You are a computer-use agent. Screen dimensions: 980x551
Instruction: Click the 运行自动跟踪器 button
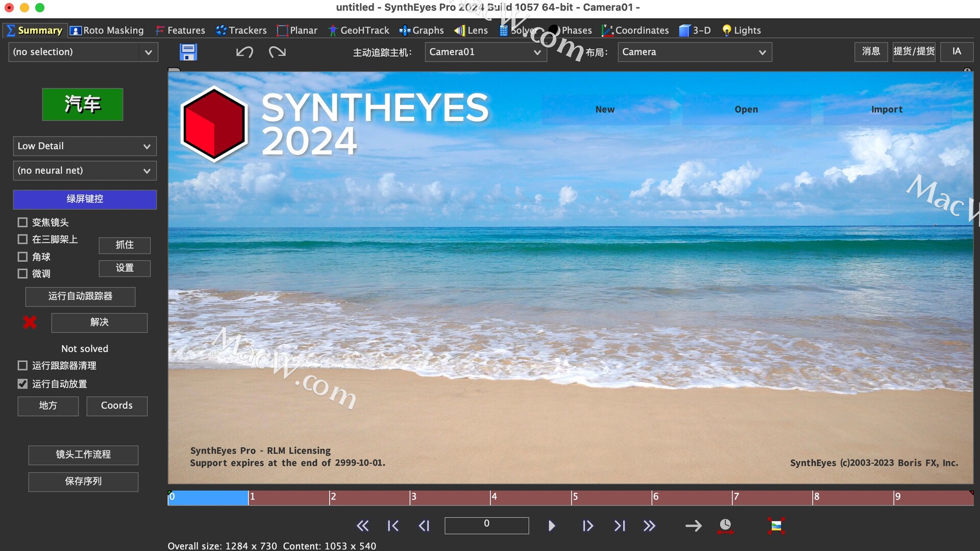[80, 296]
